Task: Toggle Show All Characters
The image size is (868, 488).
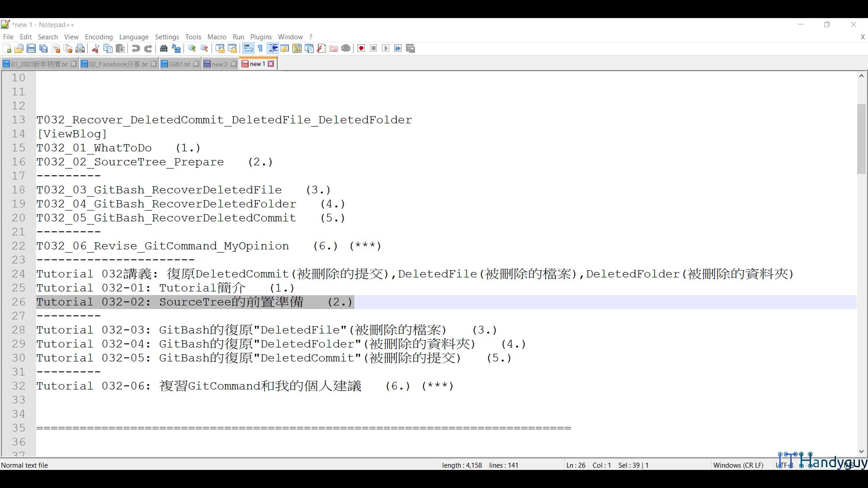Action: point(260,48)
